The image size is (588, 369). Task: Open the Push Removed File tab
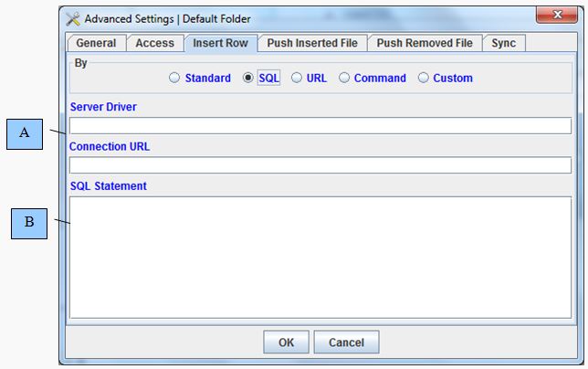[x=425, y=43]
